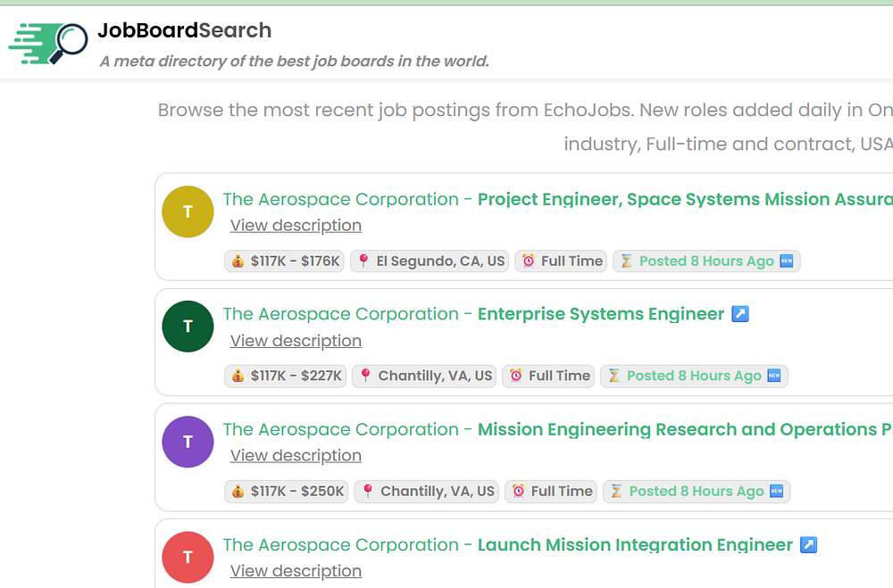This screenshot has width=893, height=588.
Task: Click external link icon beside Launch Mission Integration Engineer
Action: [x=808, y=545]
